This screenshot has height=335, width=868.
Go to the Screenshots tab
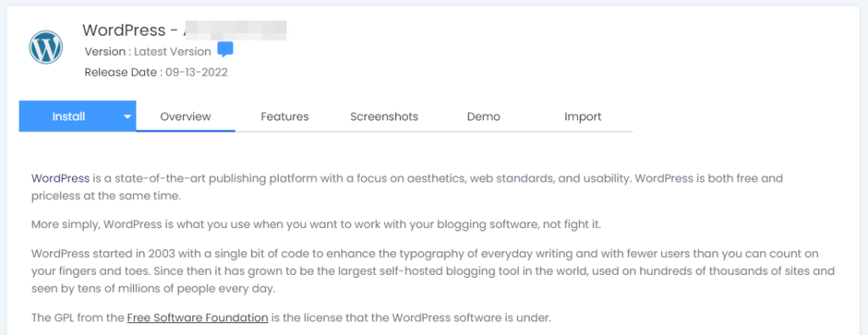point(384,117)
